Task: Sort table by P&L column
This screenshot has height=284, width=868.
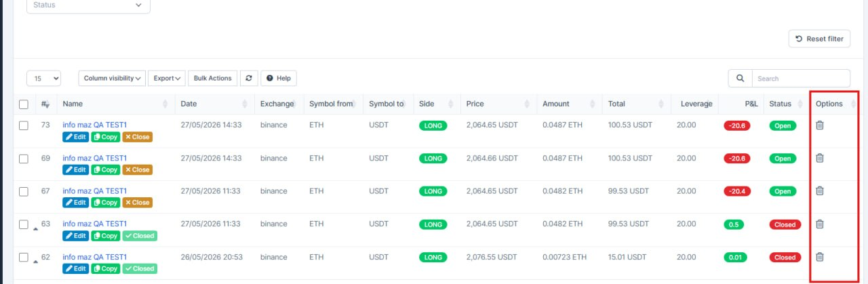Action: click(x=741, y=104)
